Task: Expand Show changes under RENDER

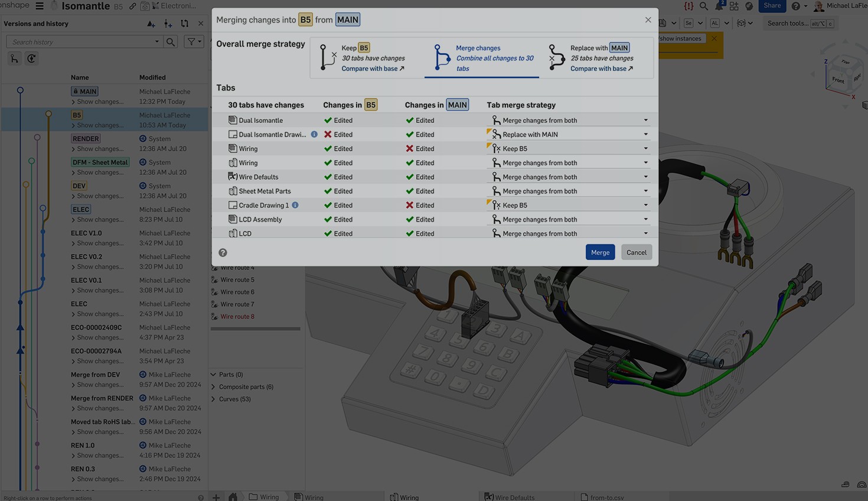Action: point(98,149)
